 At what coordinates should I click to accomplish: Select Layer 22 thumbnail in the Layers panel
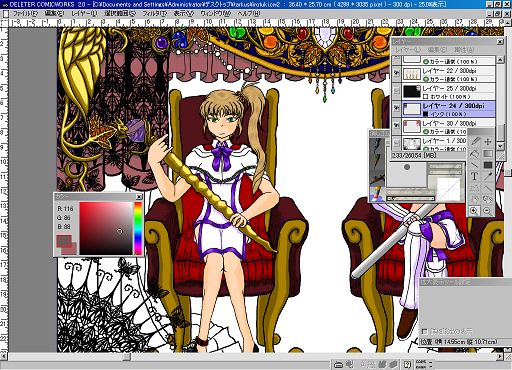(x=411, y=74)
